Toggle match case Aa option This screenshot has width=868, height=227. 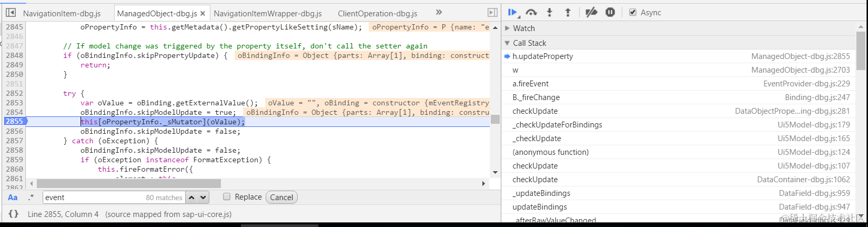(x=13, y=198)
